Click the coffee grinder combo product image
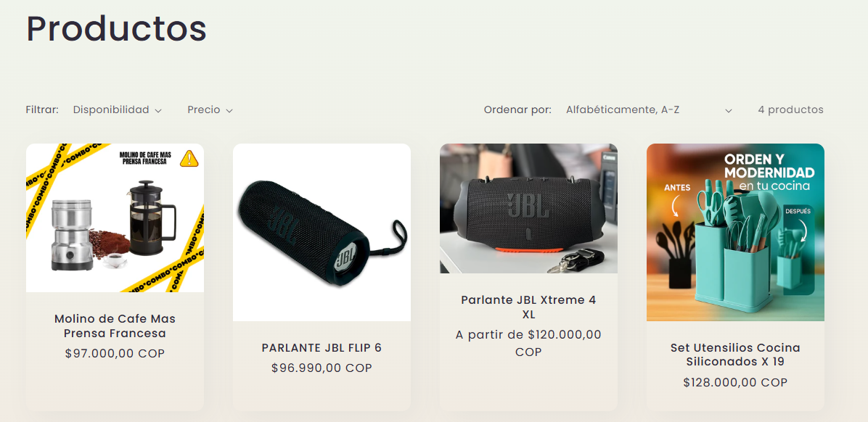The height and width of the screenshot is (422, 868). (x=115, y=218)
